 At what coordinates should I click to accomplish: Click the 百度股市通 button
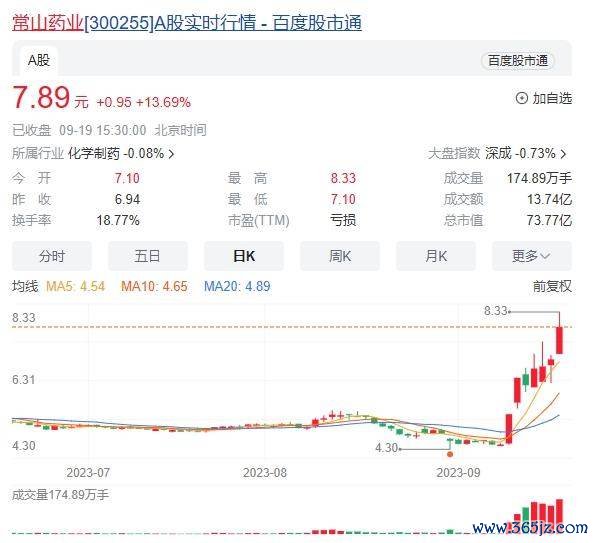[518, 60]
